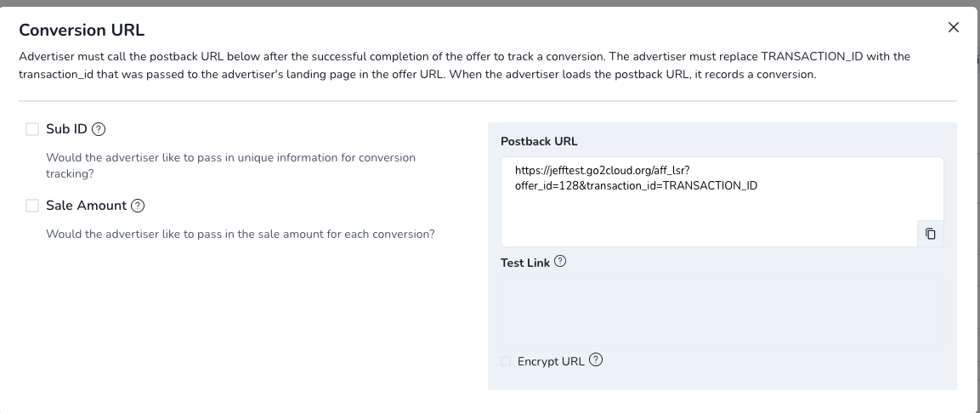The height and width of the screenshot is (413, 980).
Task: Copy the Postback URL to clipboard
Action: [x=930, y=234]
